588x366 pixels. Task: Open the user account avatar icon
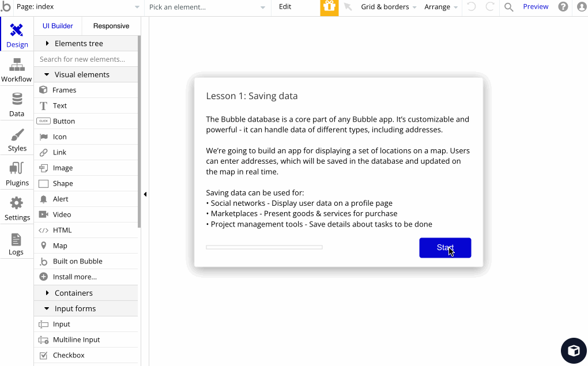point(582,7)
